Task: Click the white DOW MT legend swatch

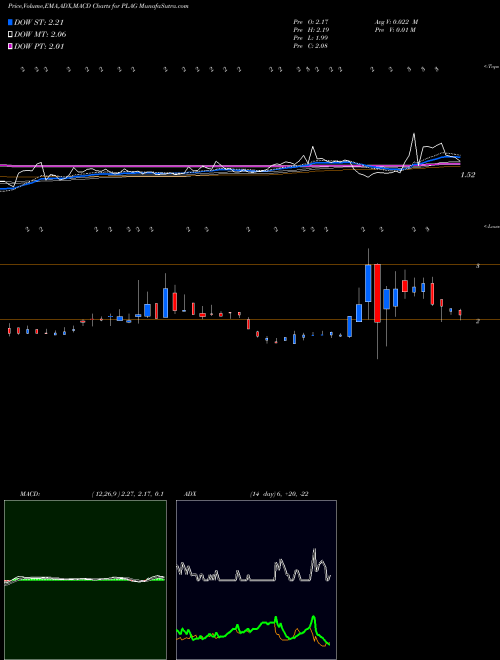Action: point(10,34)
